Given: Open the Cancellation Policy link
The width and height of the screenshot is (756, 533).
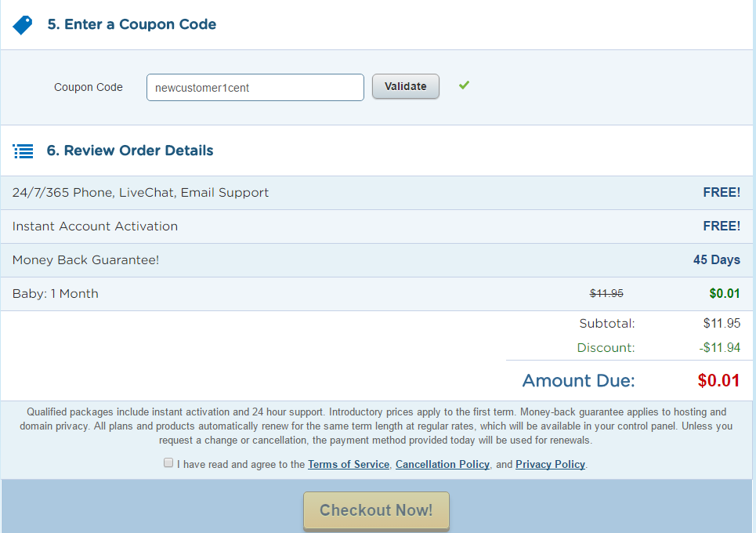Looking at the screenshot, I should coord(443,464).
